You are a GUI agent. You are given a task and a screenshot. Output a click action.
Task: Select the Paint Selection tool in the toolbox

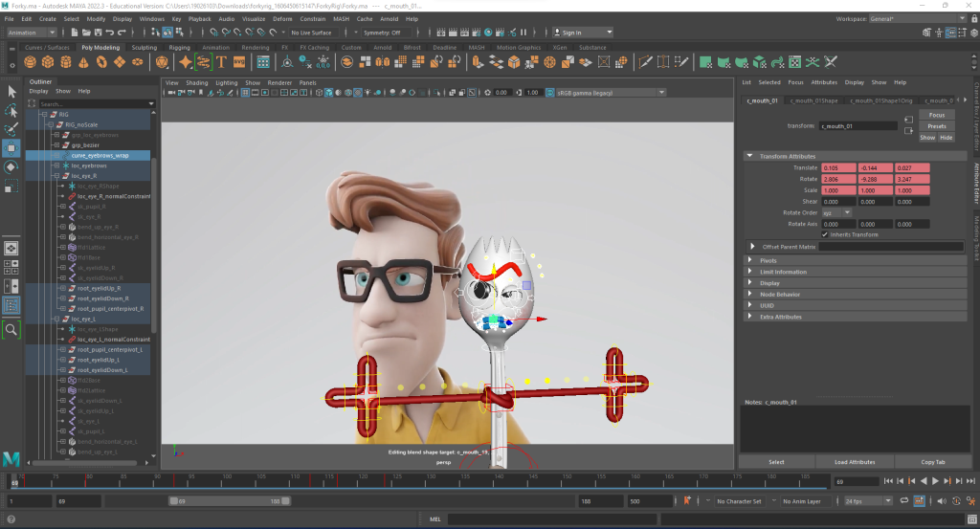(x=11, y=129)
